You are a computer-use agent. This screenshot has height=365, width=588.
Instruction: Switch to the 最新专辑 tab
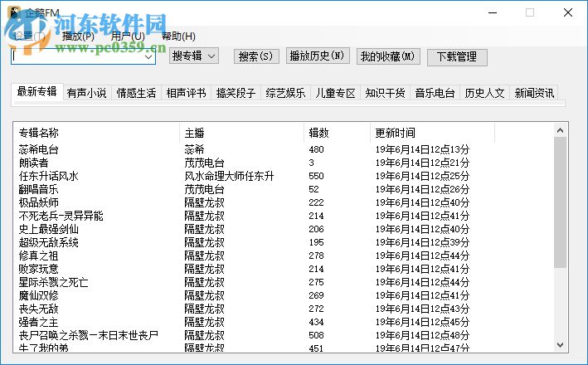pyautogui.click(x=37, y=91)
